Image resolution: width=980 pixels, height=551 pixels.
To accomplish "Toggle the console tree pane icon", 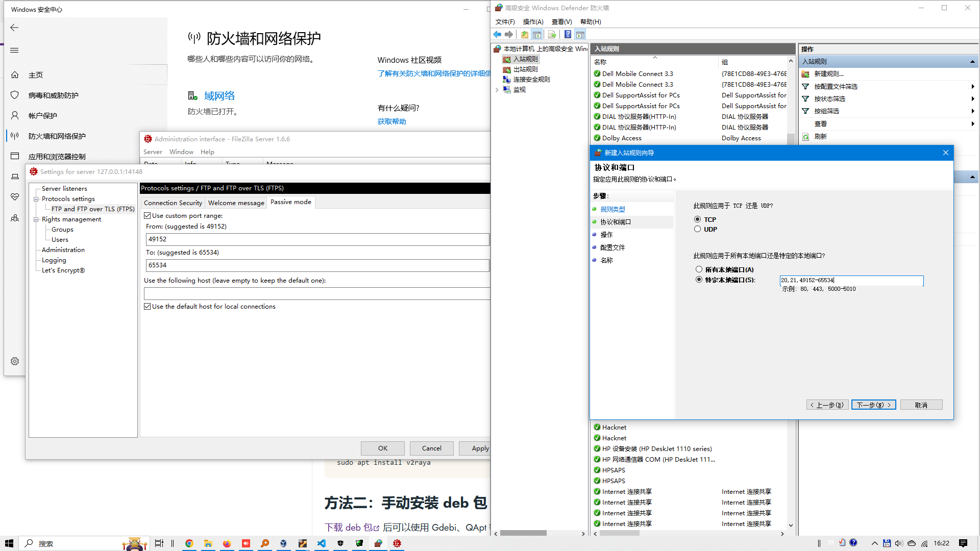I will tap(537, 34).
